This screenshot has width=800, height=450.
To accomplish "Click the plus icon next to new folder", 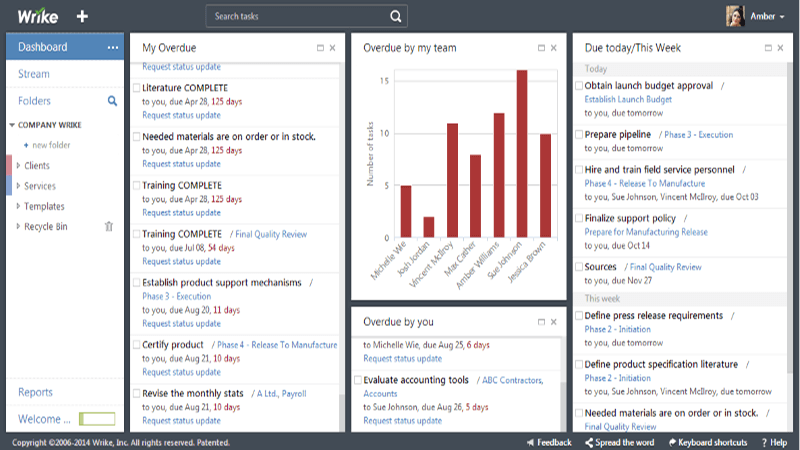I will tap(26, 145).
